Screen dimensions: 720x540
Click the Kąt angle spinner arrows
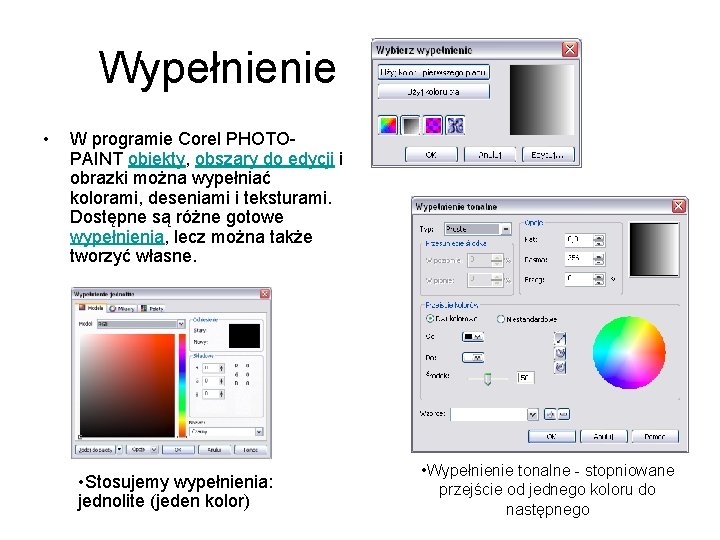pyautogui.click(x=599, y=240)
